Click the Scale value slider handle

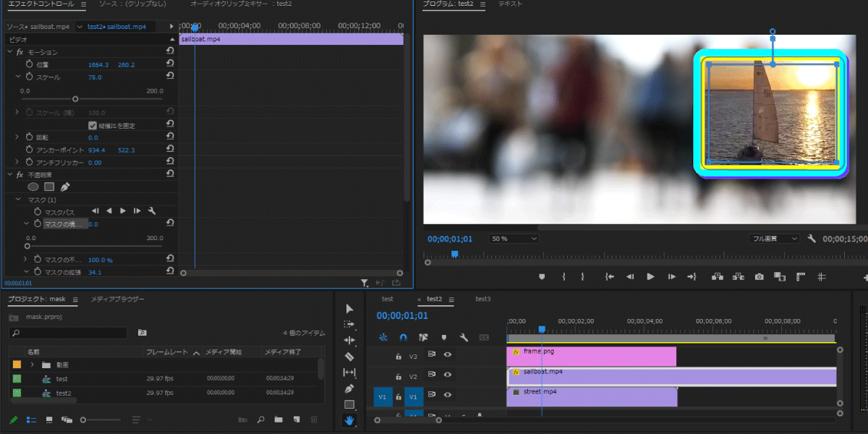(x=75, y=99)
